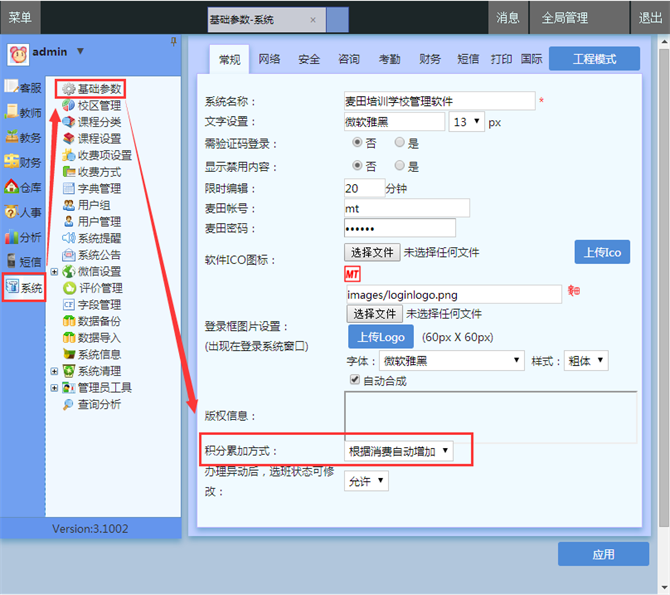This screenshot has width=670, height=595.
Task: Expand the 系统清理 tree node
Action: [x=54, y=371]
